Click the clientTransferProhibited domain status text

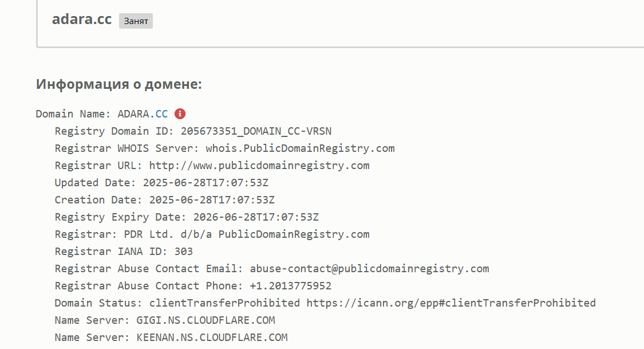point(224,303)
